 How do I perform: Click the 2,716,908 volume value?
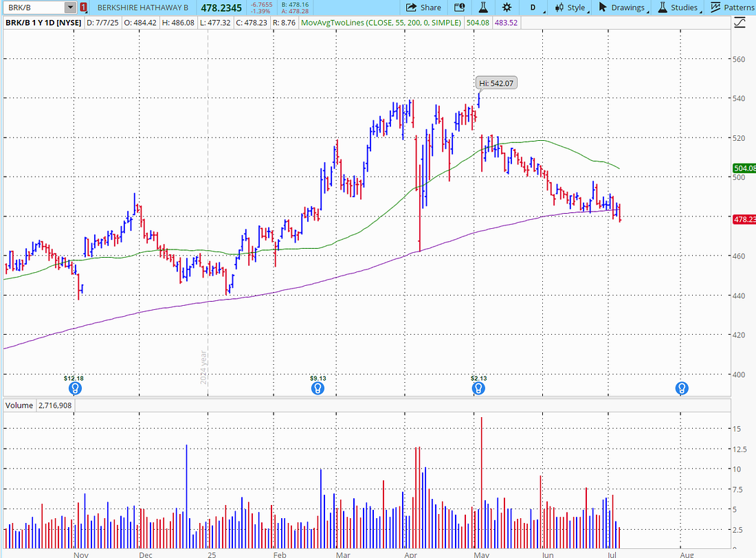[55, 405]
